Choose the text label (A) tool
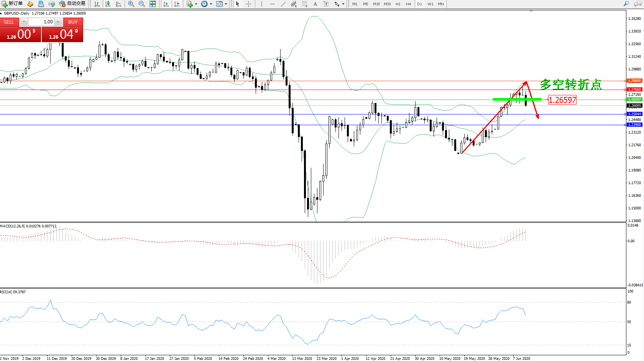 point(315,4)
